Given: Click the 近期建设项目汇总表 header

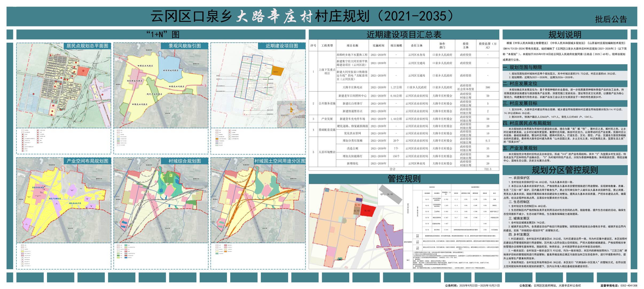Looking at the screenshot, I should 403,34.
